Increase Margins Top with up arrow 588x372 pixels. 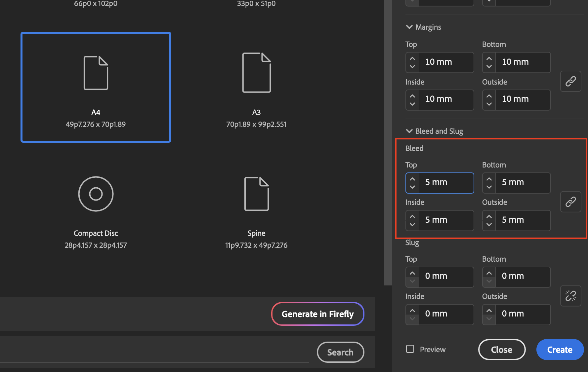(412, 58)
